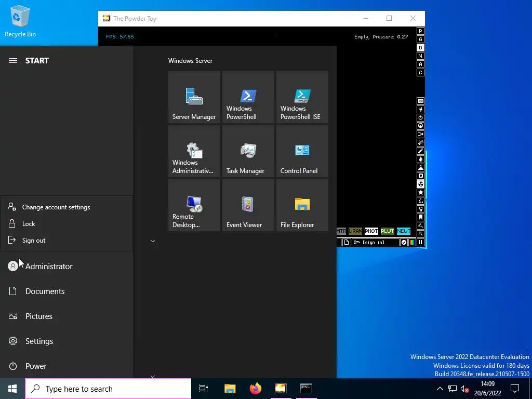Open the Electronics plug category
Screen dimensions: 532x399
point(420,109)
